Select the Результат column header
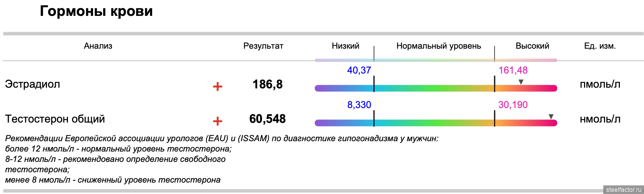 point(263,46)
